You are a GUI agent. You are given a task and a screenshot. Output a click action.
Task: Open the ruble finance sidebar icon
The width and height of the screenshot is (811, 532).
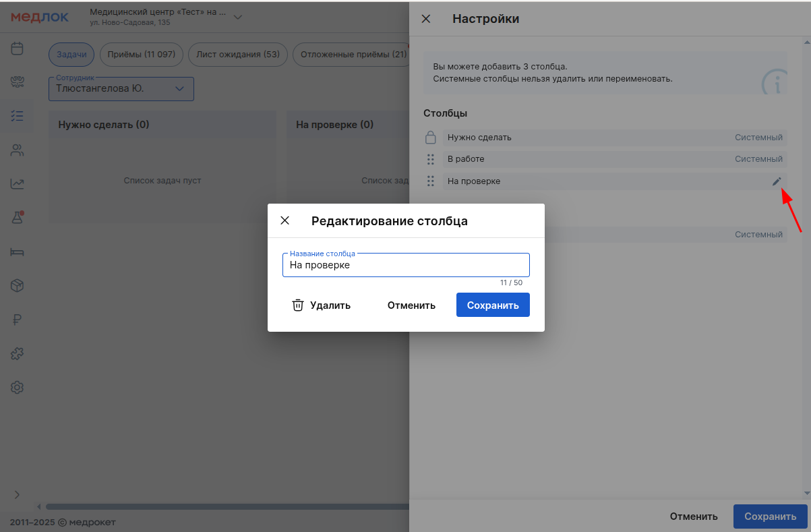(x=18, y=320)
